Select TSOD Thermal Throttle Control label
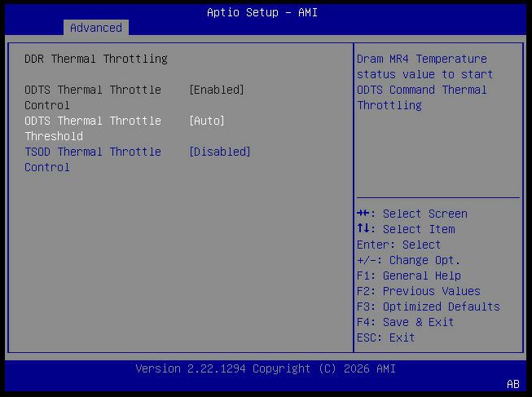Screen dimensions: 532x397 coord(93,159)
